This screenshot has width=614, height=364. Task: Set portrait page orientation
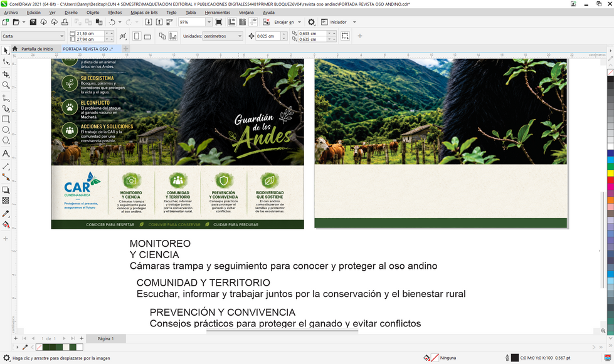pos(137,36)
